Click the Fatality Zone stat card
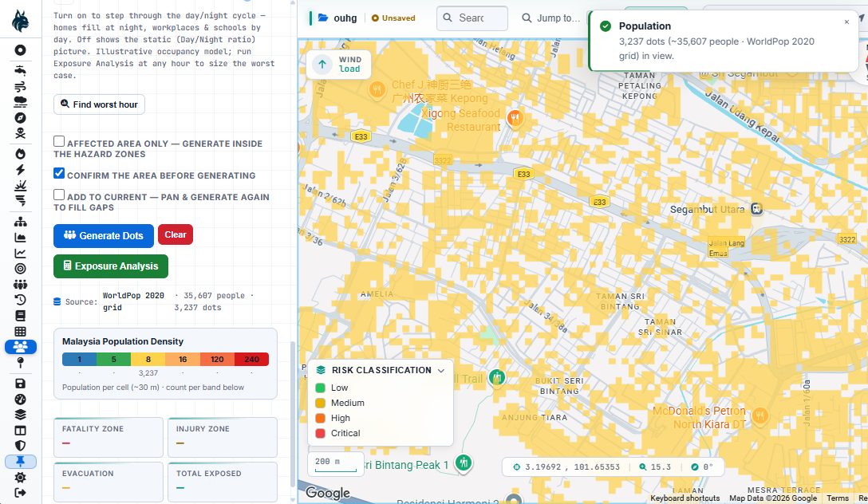The height and width of the screenshot is (504, 868). pos(108,437)
